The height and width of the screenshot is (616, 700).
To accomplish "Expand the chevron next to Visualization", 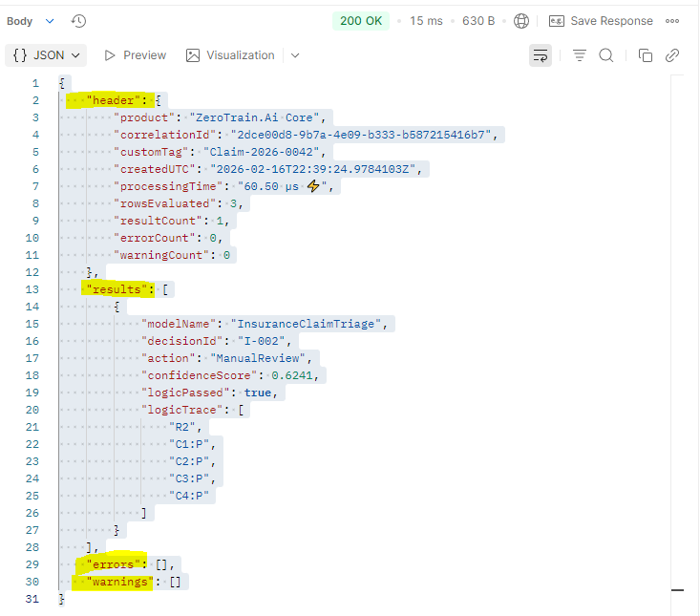I will click(295, 55).
